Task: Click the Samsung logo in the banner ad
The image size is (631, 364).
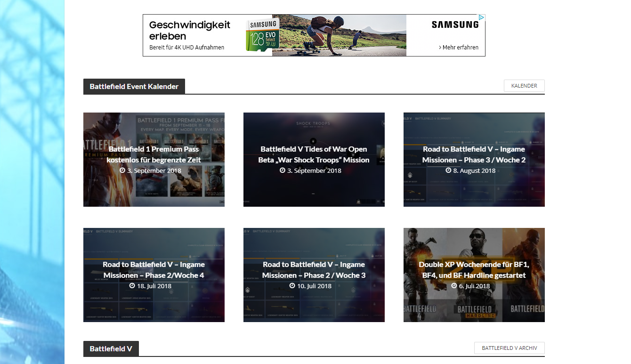Action: (x=455, y=24)
